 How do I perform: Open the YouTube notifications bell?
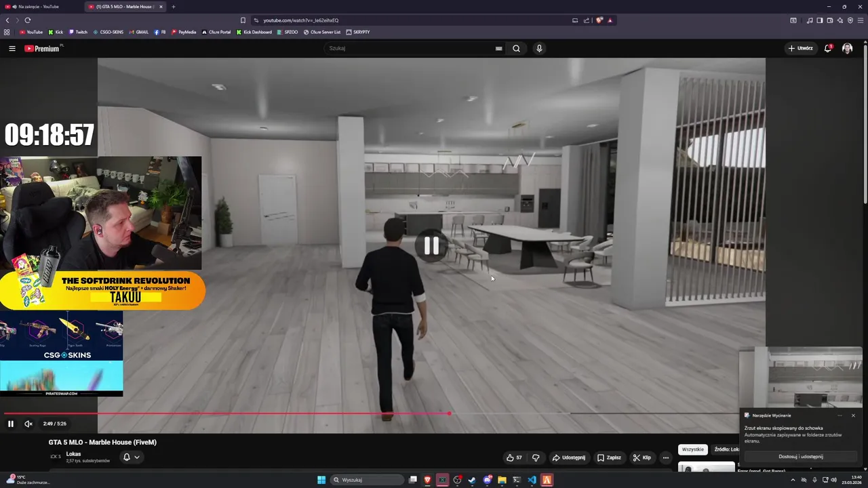coord(828,48)
